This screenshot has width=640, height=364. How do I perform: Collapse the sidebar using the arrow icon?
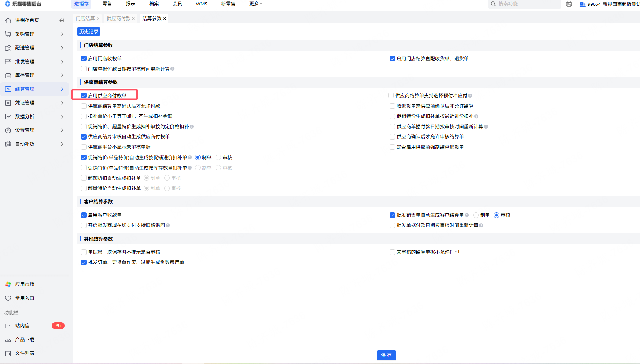click(62, 21)
